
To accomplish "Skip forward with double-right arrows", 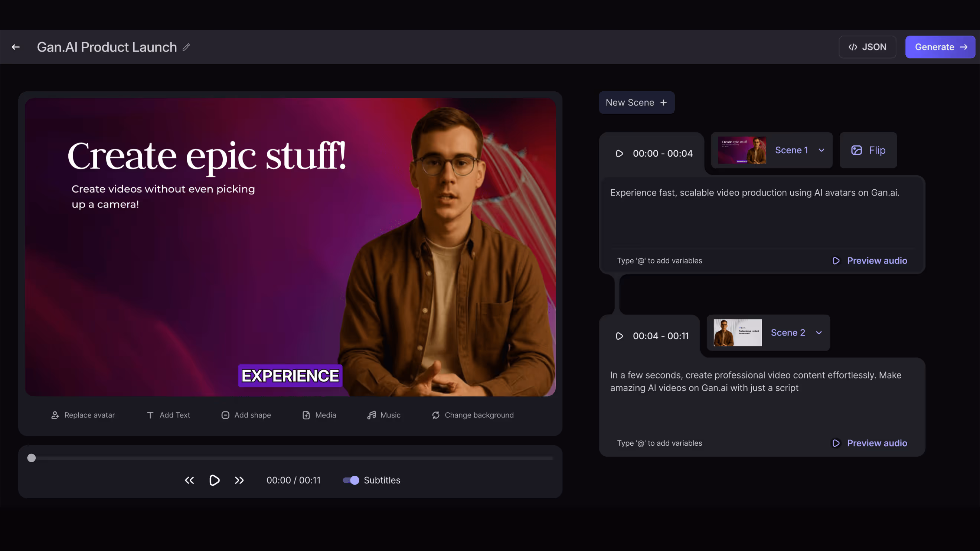I will point(239,481).
